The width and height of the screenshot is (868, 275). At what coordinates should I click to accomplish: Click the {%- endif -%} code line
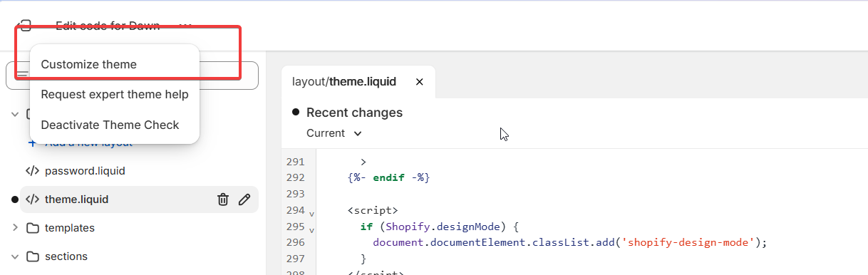[x=389, y=177]
